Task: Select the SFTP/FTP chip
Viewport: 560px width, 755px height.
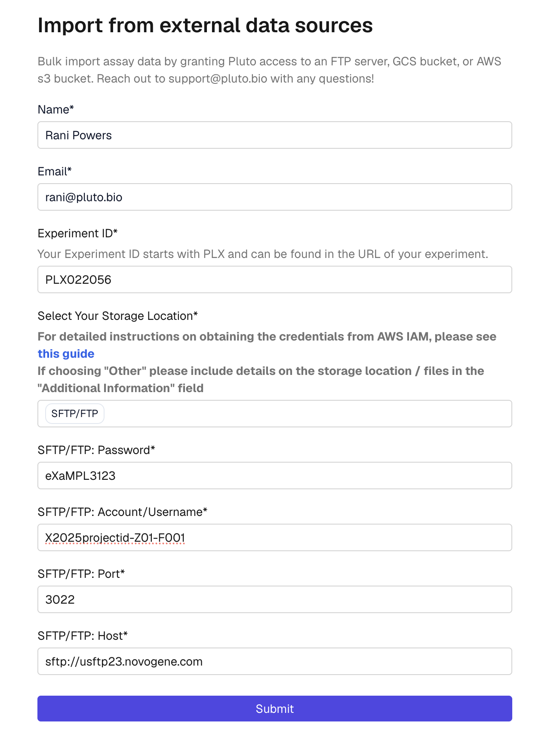Action: coord(75,414)
